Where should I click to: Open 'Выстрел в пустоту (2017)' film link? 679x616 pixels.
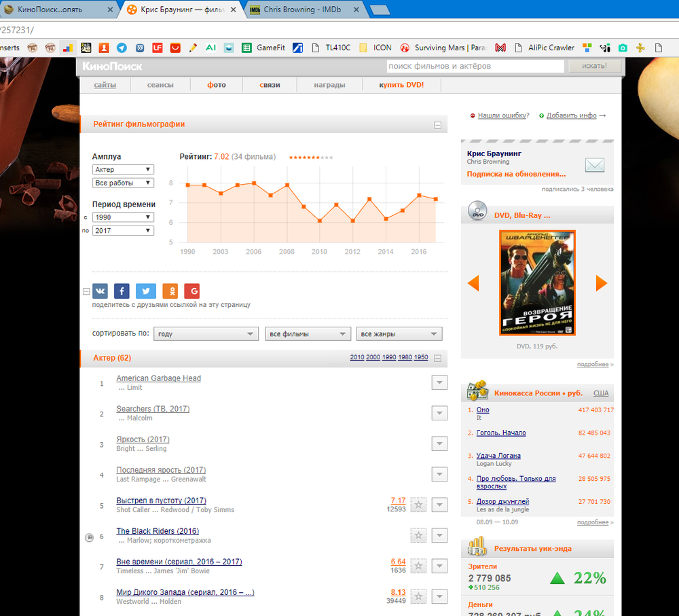pyautogui.click(x=161, y=501)
